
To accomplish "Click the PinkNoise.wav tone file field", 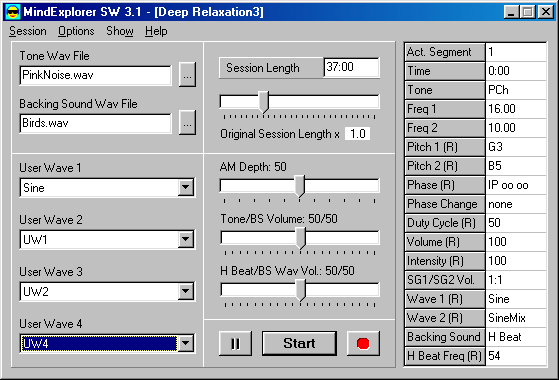I will 96,75.
